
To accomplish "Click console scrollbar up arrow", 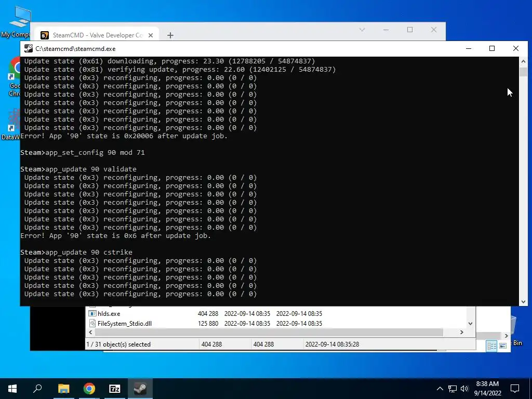I will tap(523, 61).
